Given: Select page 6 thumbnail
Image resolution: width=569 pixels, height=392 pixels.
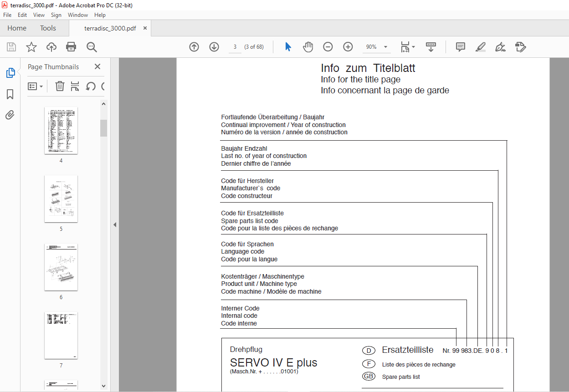Looking at the screenshot, I should (61, 267).
